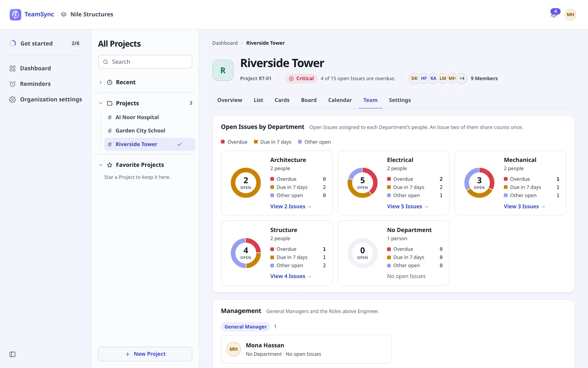This screenshot has height=368, width=588.
Task: Click the +4 more members avatar
Action: pyautogui.click(x=462, y=79)
